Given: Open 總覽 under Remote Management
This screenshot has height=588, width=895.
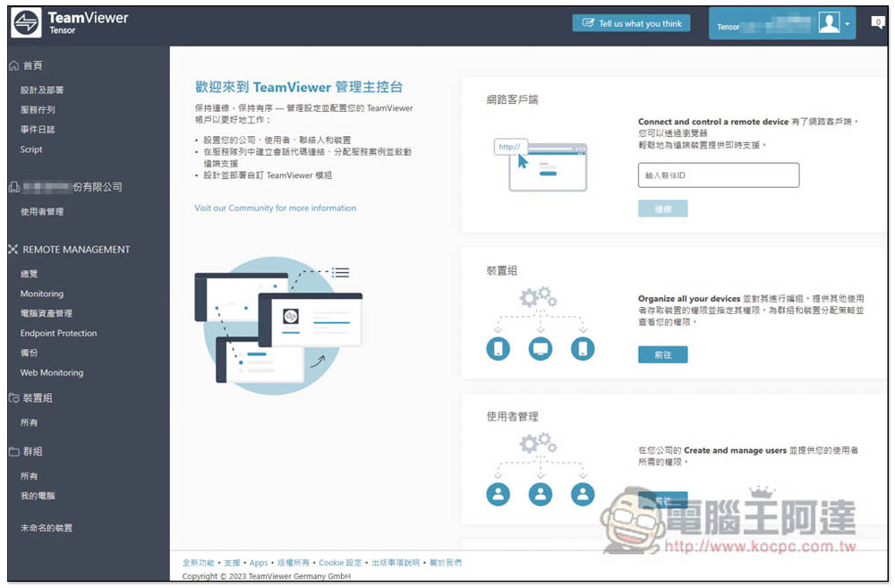Looking at the screenshot, I should pos(30,274).
